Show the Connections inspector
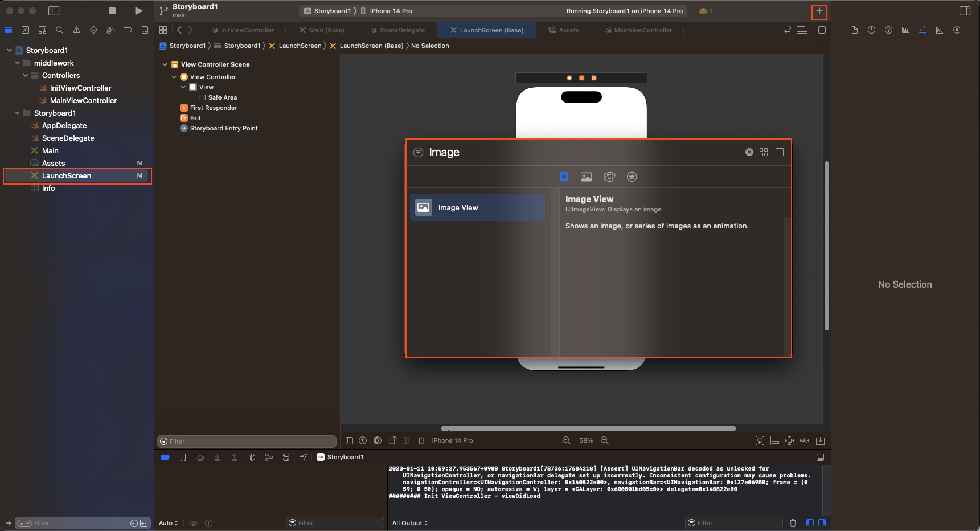This screenshot has height=531, width=980. pyautogui.click(x=957, y=30)
